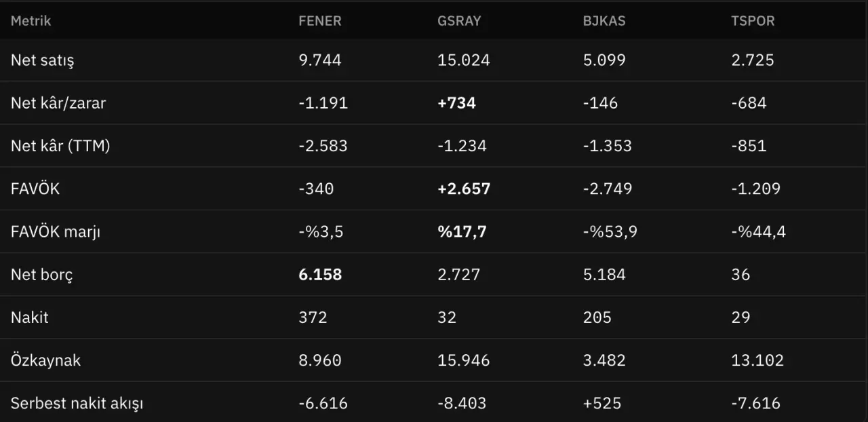Image resolution: width=868 pixels, height=422 pixels.
Task: Click the Net satış row label
Action: [43, 60]
